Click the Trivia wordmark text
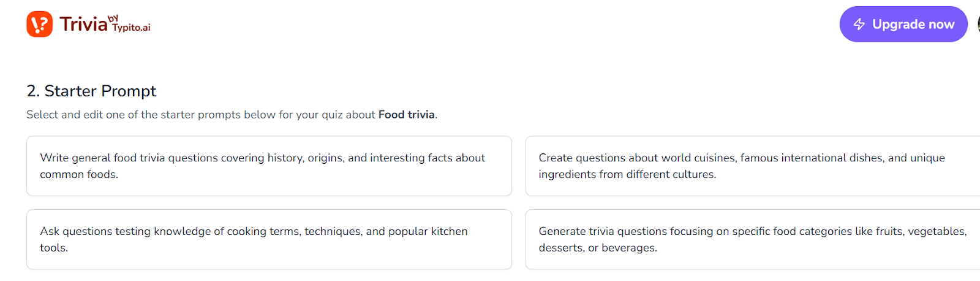The image size is (980, 281). pyautogui.click(x=83, y=25)
